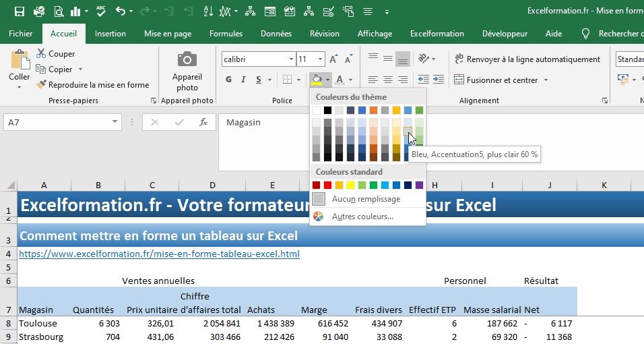Toggle align text left
Screen dimensions: 644x344
[x=373, y=80]
